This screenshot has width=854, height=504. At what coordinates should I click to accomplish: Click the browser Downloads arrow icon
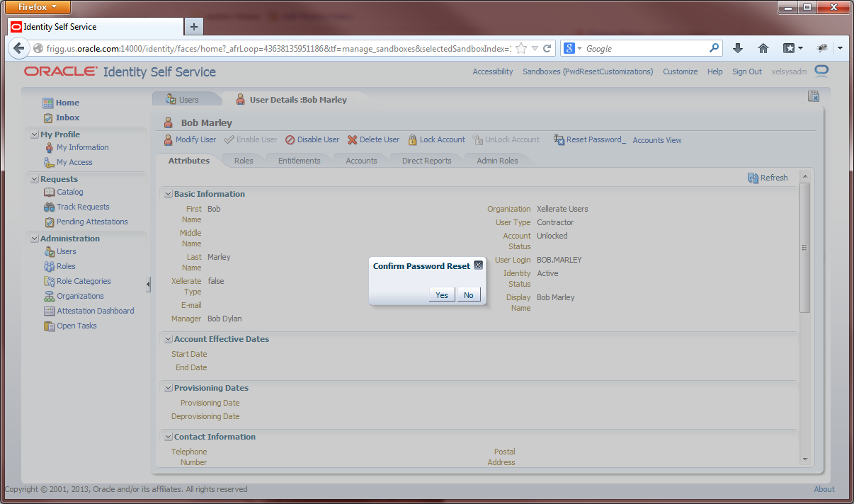pos(736,48)
